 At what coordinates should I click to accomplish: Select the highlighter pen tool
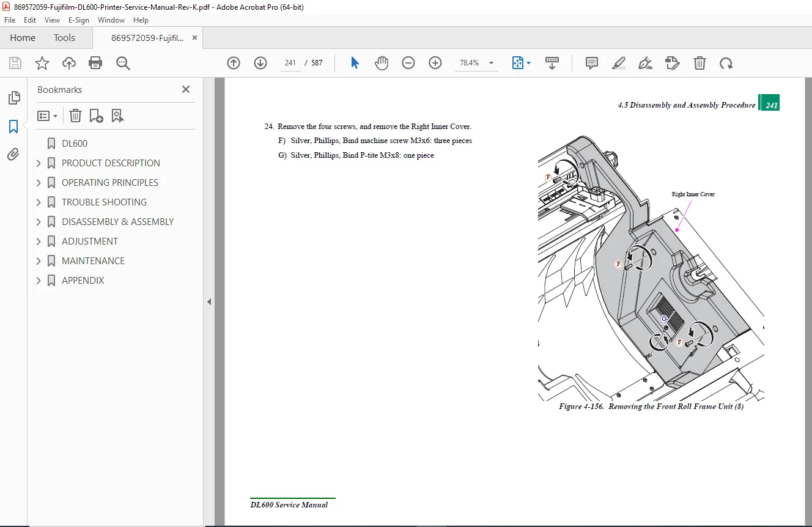pos(619,63)
